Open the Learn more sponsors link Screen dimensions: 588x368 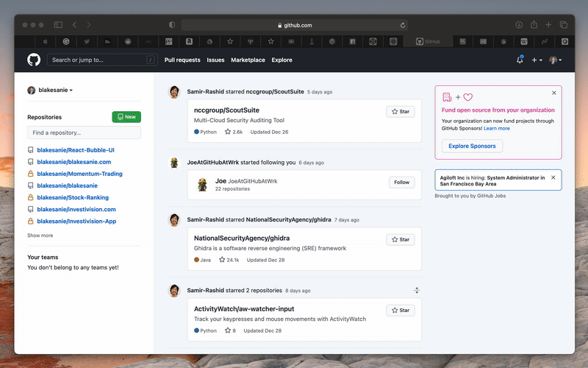(x=497, y=128)
